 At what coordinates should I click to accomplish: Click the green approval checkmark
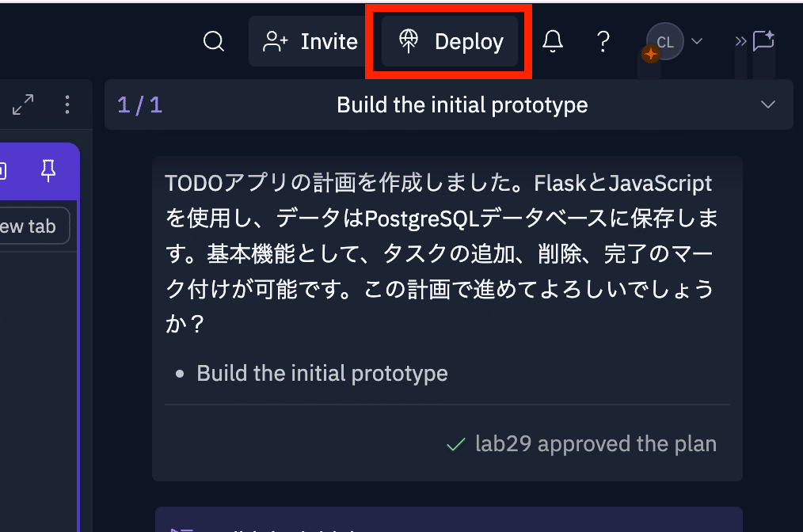point(455,445)
